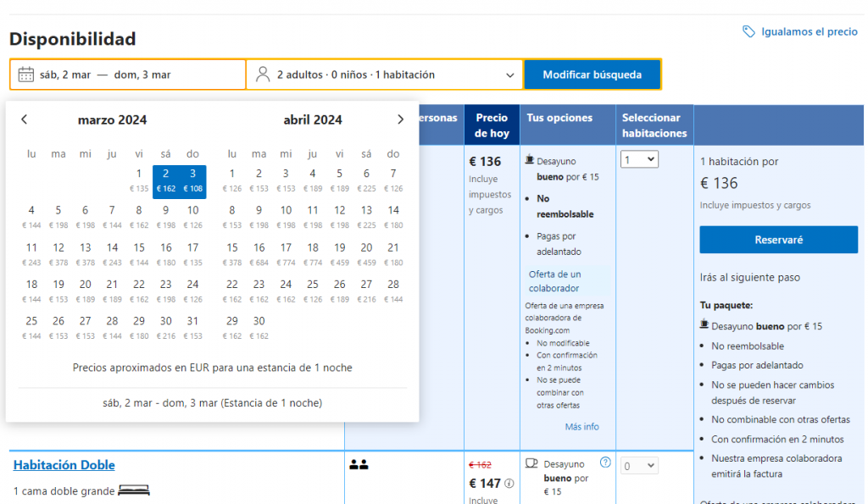This screenshot has height=504, width=868.
Task: Select March 15 in the calendar
Action: point(139,252)
